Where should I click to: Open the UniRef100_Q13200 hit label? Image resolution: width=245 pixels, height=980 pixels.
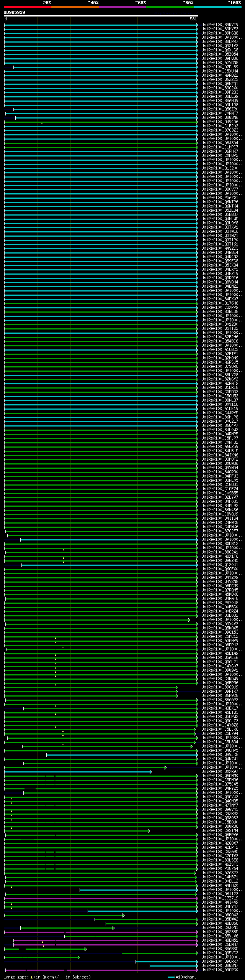pos(220,168)
